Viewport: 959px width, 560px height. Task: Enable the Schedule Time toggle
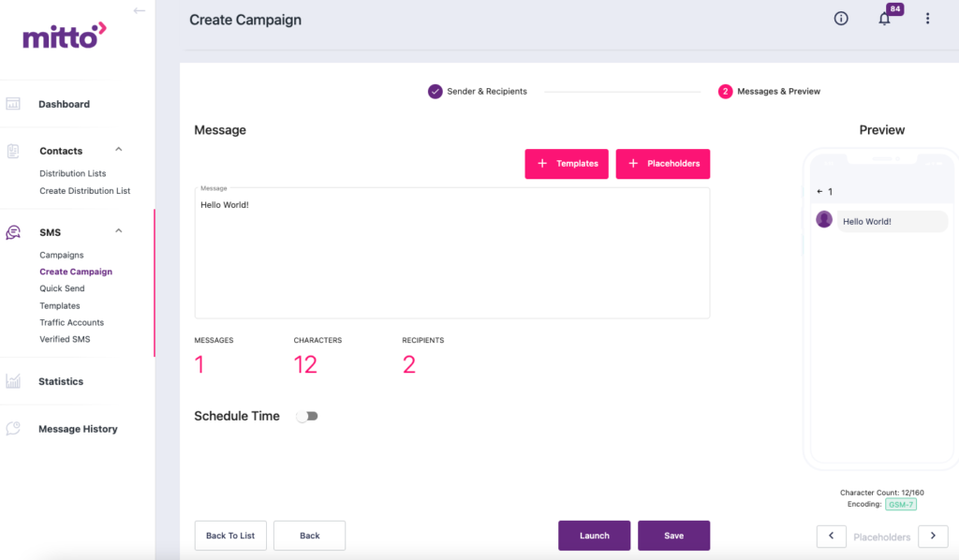(307, 416)
